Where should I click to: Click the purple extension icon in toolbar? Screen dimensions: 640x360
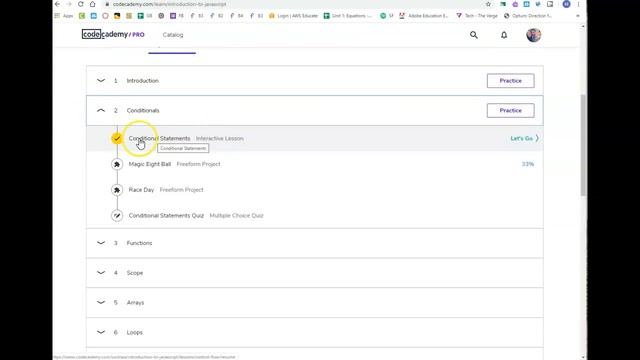515,4
